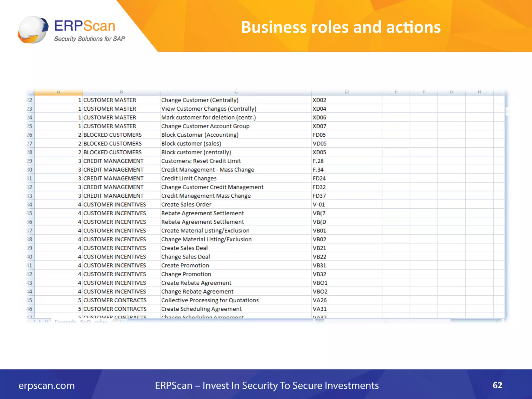This screenshot has height=399, width=532.
Task: Open the erpscan.com link
Action: (46, 385)
